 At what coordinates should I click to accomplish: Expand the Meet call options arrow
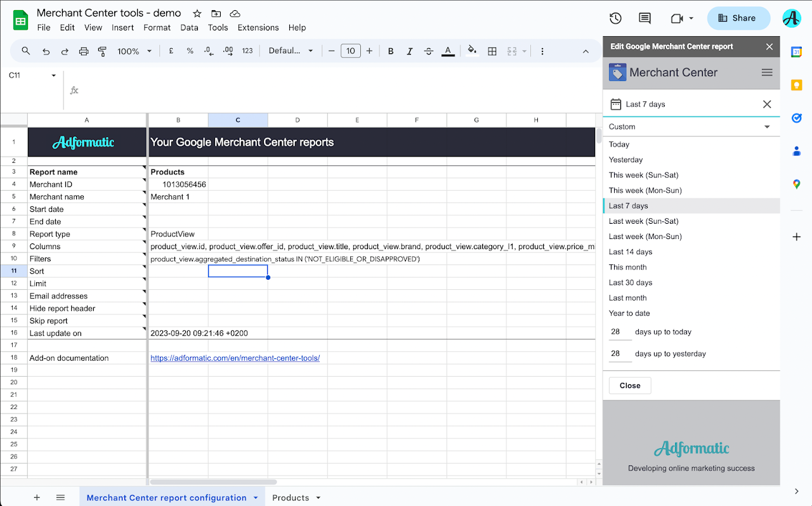(x=691, y=18)
